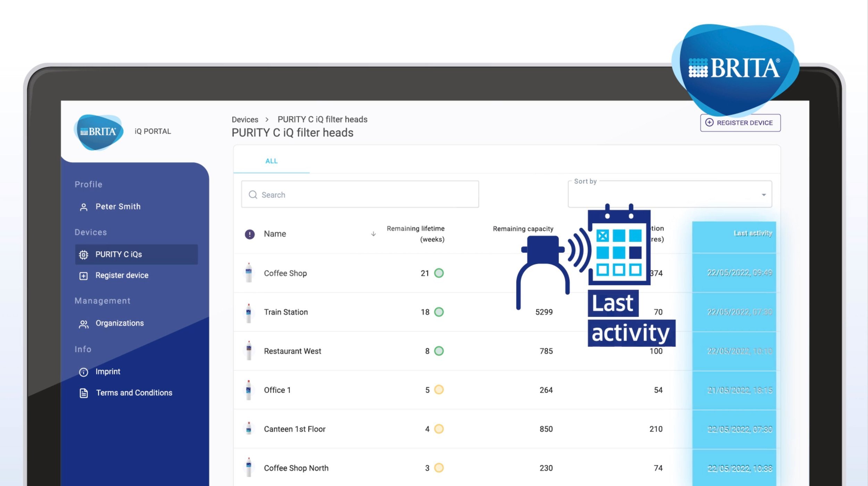Click filter cartridge thumbnail for Coffee Shop North

(x=249, y=467)
